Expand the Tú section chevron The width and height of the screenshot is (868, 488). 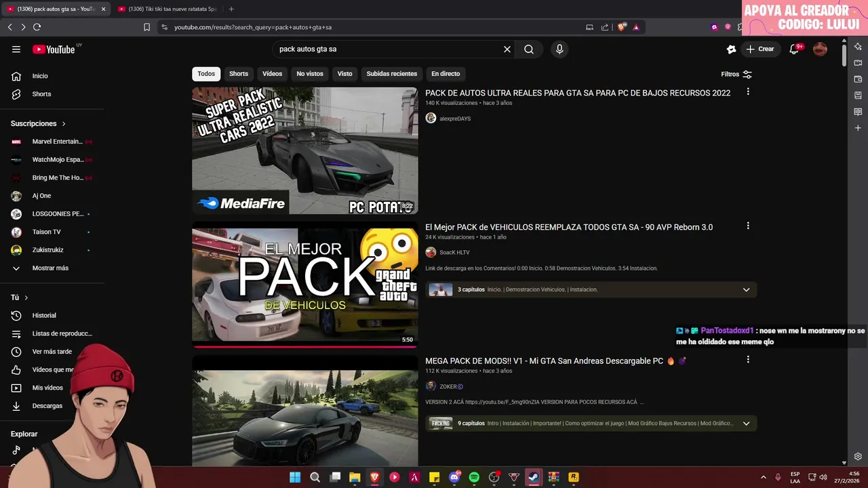click(26, 298)
